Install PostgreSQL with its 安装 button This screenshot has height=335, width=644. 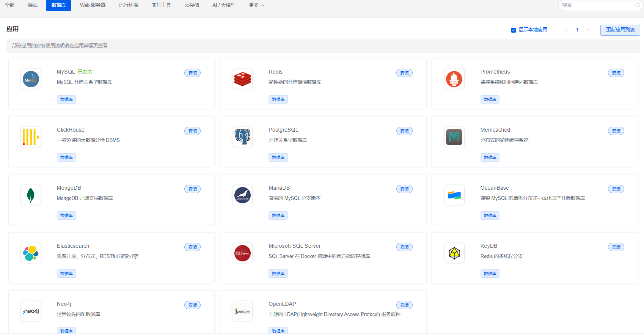(404, 131)
